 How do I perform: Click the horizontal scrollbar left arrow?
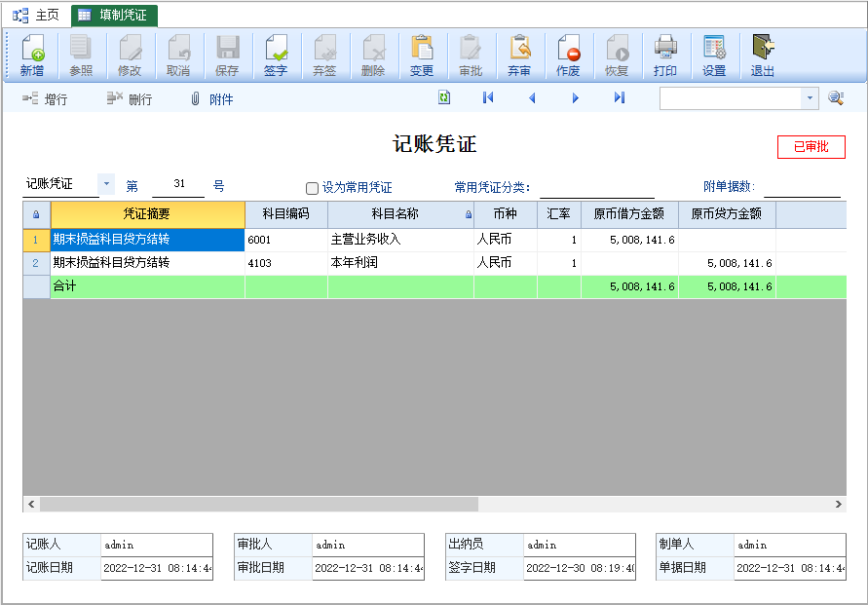(x=31, y=505)
